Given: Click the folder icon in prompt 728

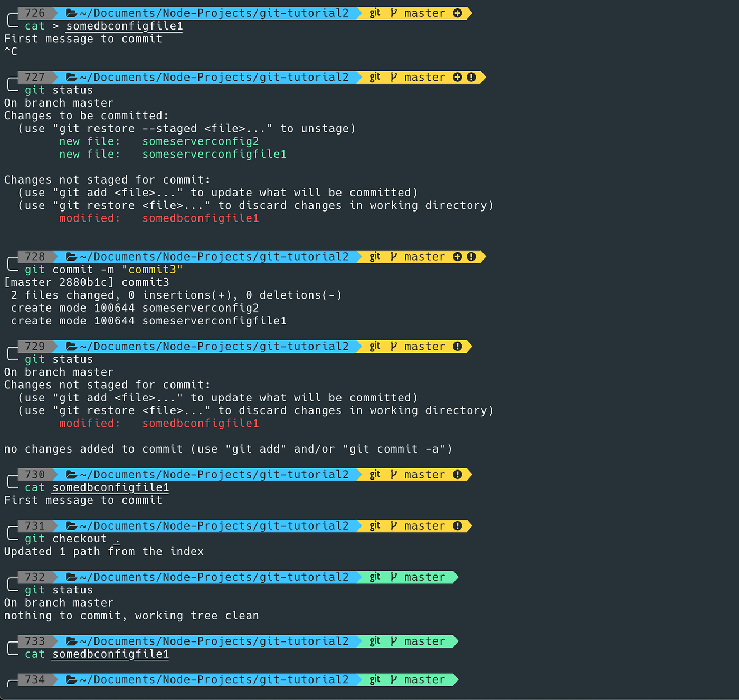Looking at the screenshot, I should coord(72,257).
